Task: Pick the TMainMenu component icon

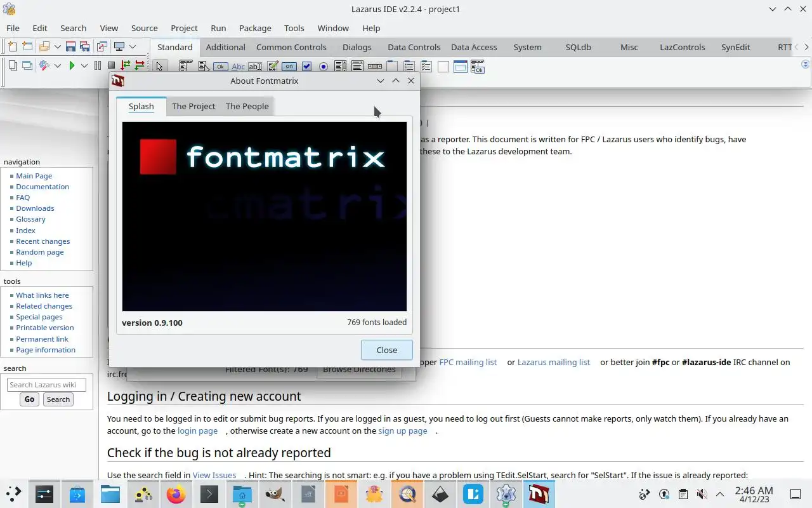Action: tap(186, 66)
